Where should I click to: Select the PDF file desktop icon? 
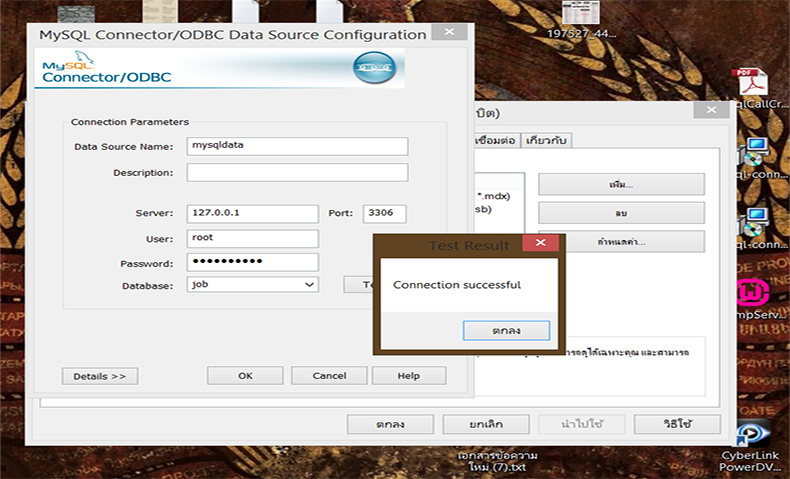coord(752,83)
